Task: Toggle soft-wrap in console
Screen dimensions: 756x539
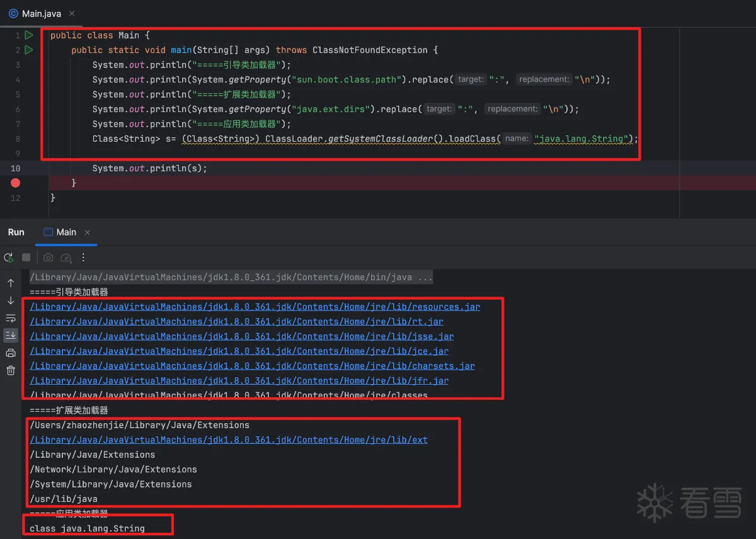Action: click(11, 318)
